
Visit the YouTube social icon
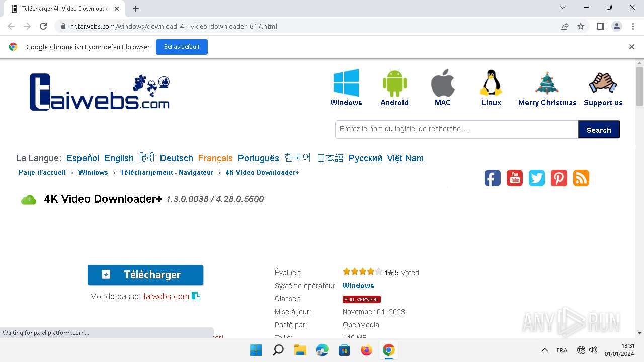click(x=515, y=178)
